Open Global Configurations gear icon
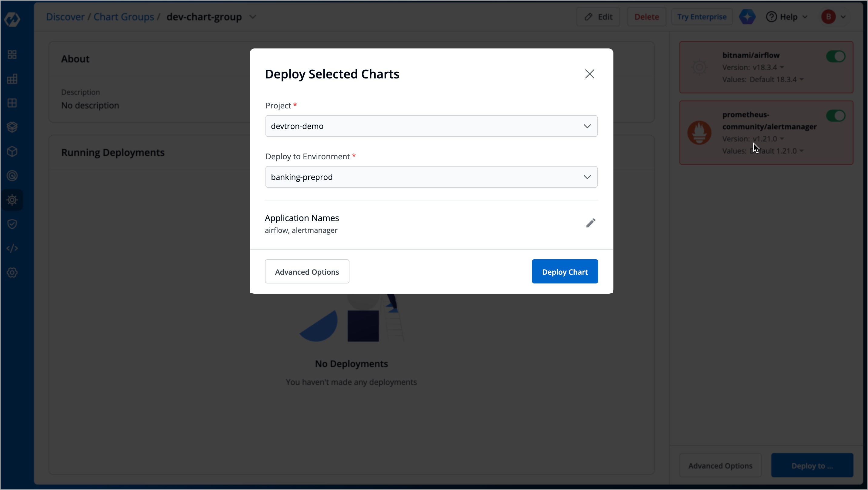 click(12, 273)
